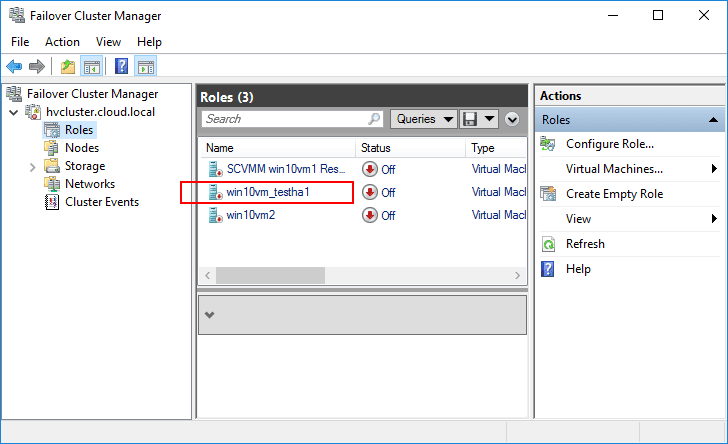Click the Up One Level folder icon
The image size is (728, 444).
[x=68, y=66]
